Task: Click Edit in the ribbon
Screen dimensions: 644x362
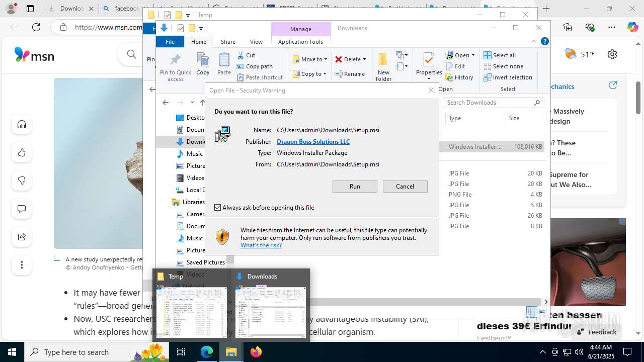Action: tap(455, 66)
